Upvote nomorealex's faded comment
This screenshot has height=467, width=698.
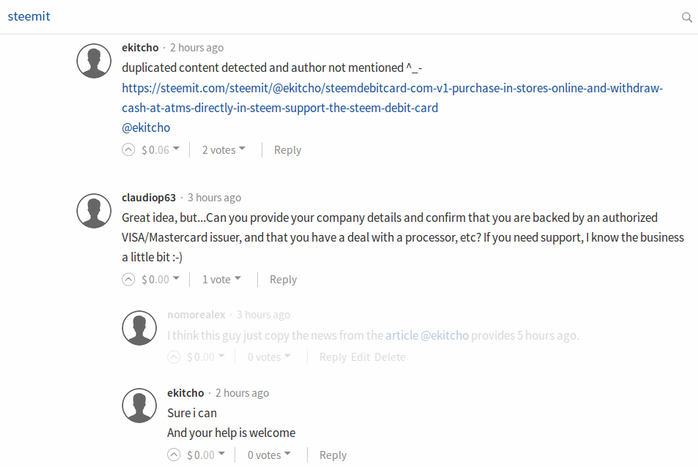point(174,357)
